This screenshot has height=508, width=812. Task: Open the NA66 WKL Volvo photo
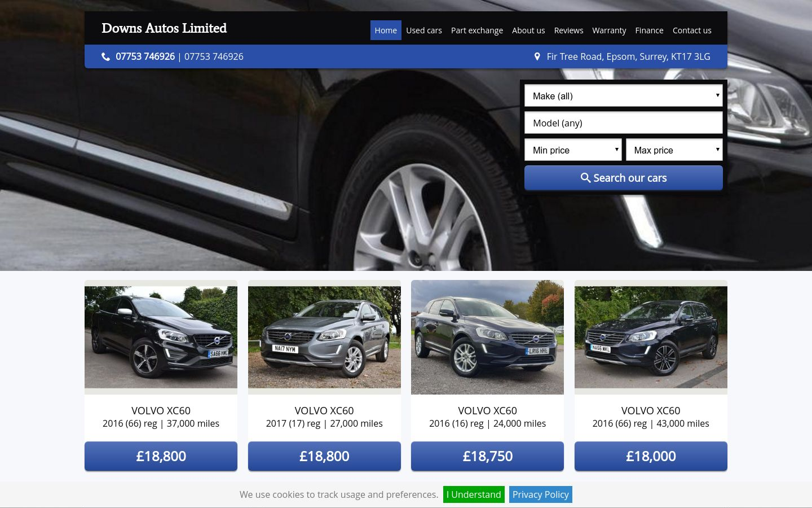tap(651, 337)
